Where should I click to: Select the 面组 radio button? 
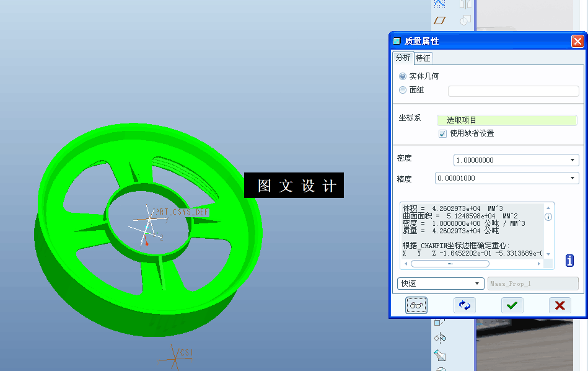click(x=402, y=89)
